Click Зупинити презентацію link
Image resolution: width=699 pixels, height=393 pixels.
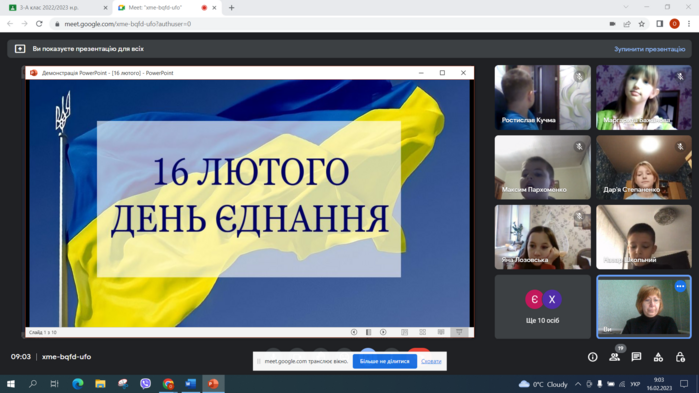650,49
